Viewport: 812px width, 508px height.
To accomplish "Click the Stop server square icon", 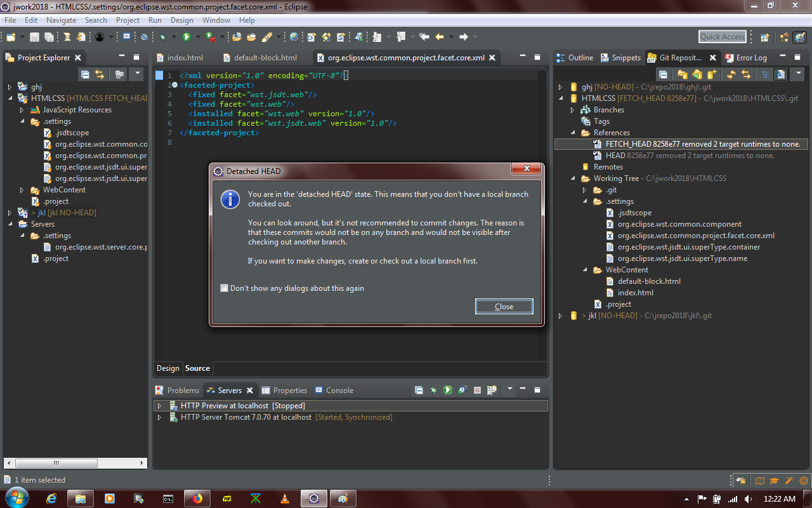I will [477, 390].
